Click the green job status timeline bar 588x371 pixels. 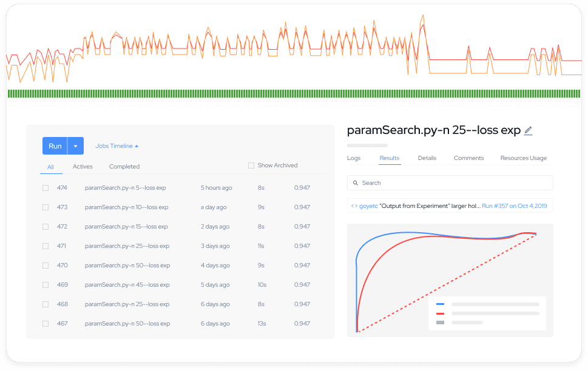[294, 93]
